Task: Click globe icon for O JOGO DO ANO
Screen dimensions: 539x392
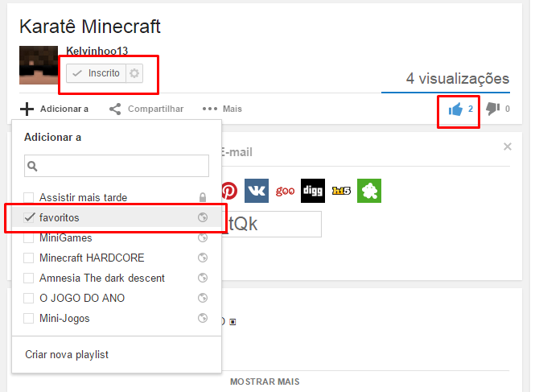Action: (x=203, y=298)
